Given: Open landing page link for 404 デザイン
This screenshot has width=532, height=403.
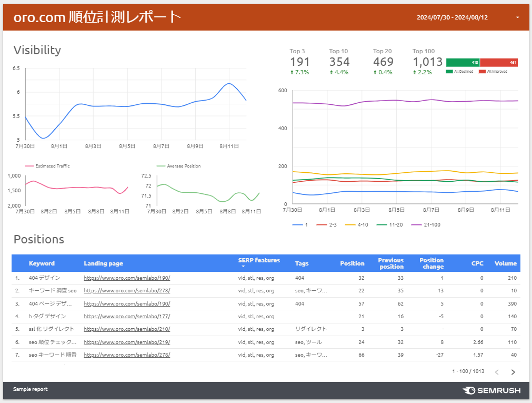Looking at the screenshot, I should pos(127,278).
